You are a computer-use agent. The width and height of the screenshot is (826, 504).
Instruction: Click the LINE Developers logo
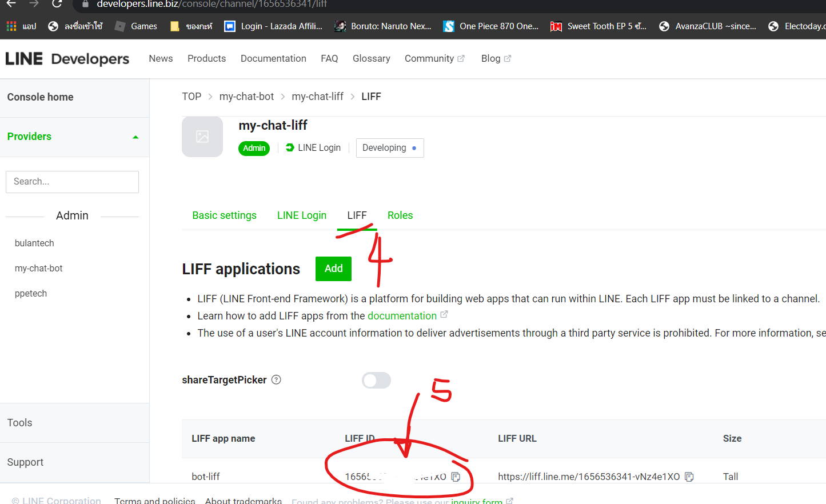tap(67, 58)
